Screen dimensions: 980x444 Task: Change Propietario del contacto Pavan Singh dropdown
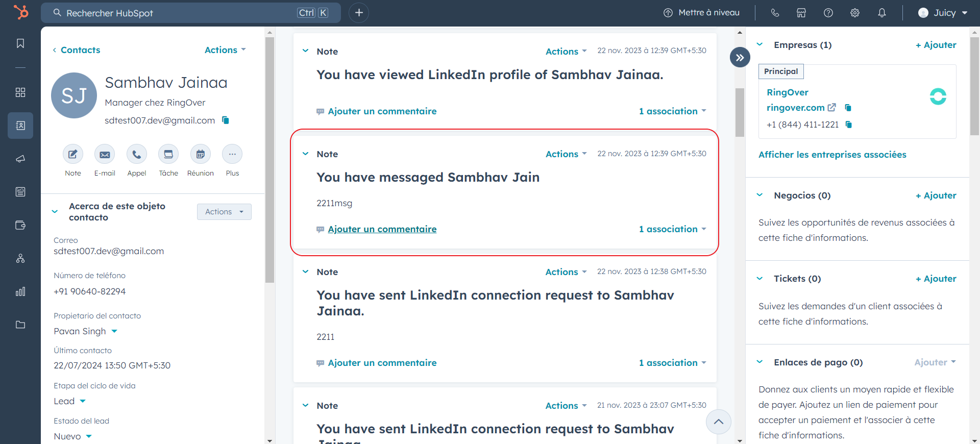point(86,331)
